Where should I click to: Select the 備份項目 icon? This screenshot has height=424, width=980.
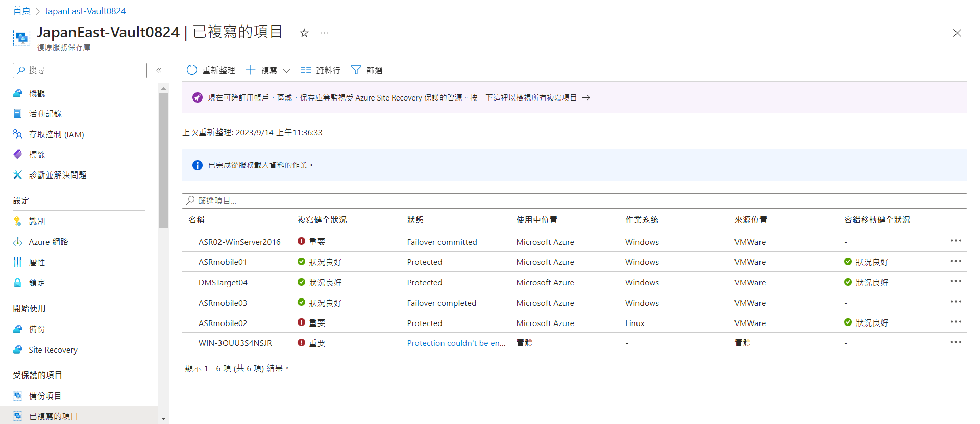pos(18,396)
